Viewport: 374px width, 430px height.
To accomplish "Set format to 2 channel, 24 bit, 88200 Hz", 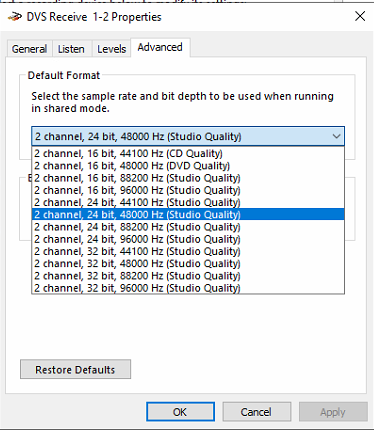I will coord(188,227).
